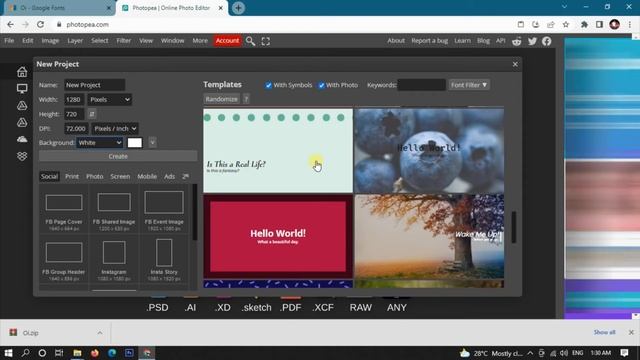
Task: Toggle the With Photo checkbox
Action: coord(321,85)
